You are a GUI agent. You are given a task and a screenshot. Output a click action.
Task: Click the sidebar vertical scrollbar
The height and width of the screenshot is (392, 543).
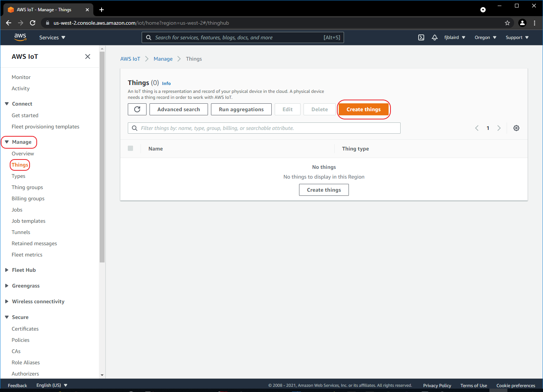point(102,157)
